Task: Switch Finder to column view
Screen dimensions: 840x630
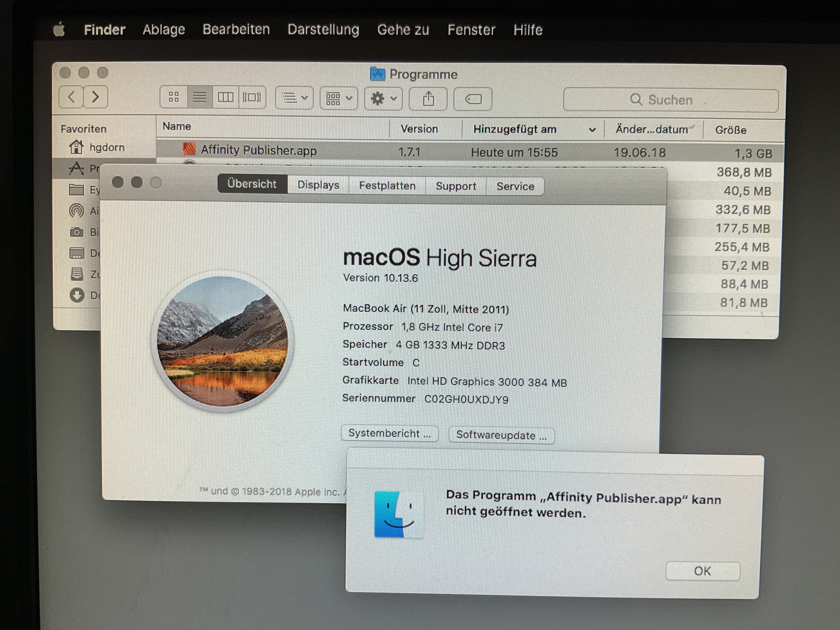Action: pyautogui.click(x=226, y=97)
